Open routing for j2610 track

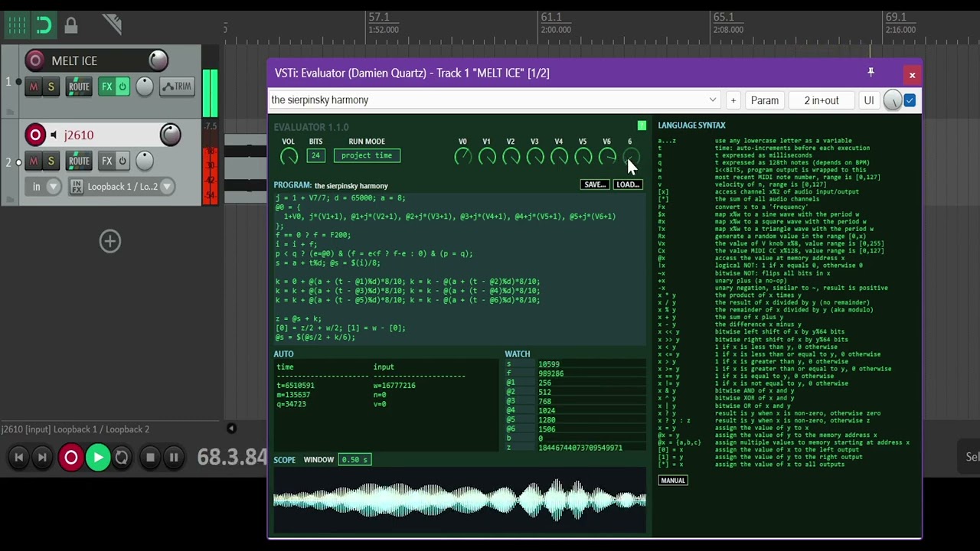pos(79,161)
